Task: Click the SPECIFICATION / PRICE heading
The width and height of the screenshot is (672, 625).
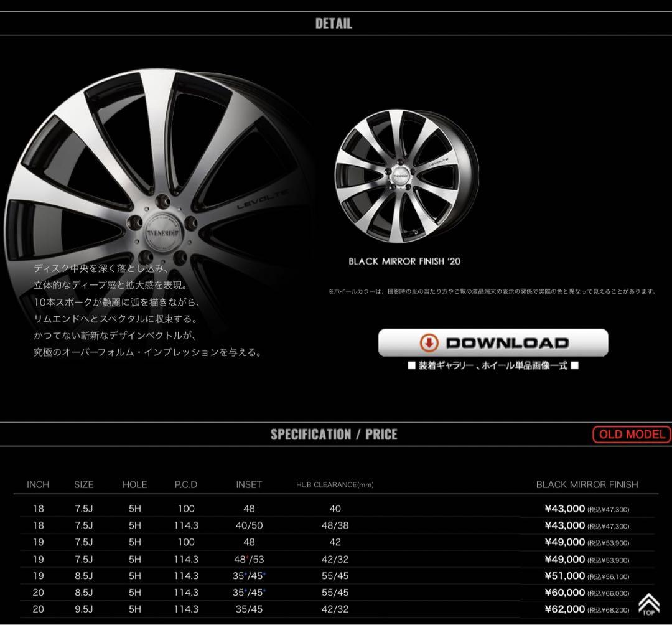Action: pyautogui.click(x=334, y=435)
